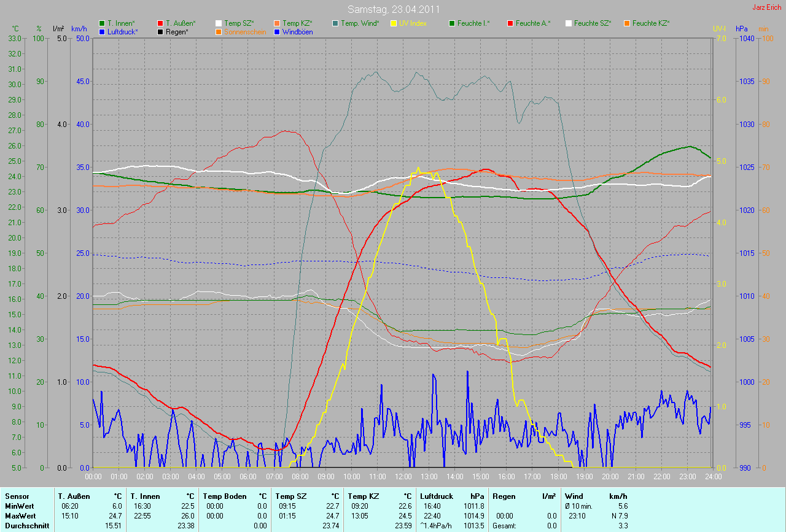Viewport: 786px width, 532px height.
Task: Click the Regen 'Gesamt:' label
Action: coord(505,526)
